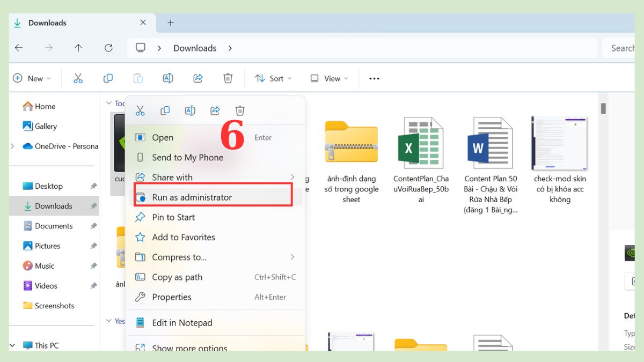
Task: Open the See more ellipsis menu
Action: click(374, 78)
